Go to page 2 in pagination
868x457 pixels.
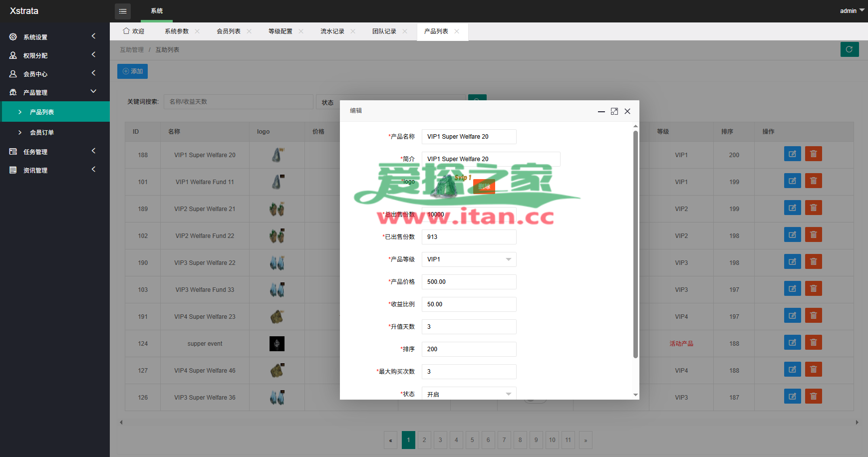point(424,440)
